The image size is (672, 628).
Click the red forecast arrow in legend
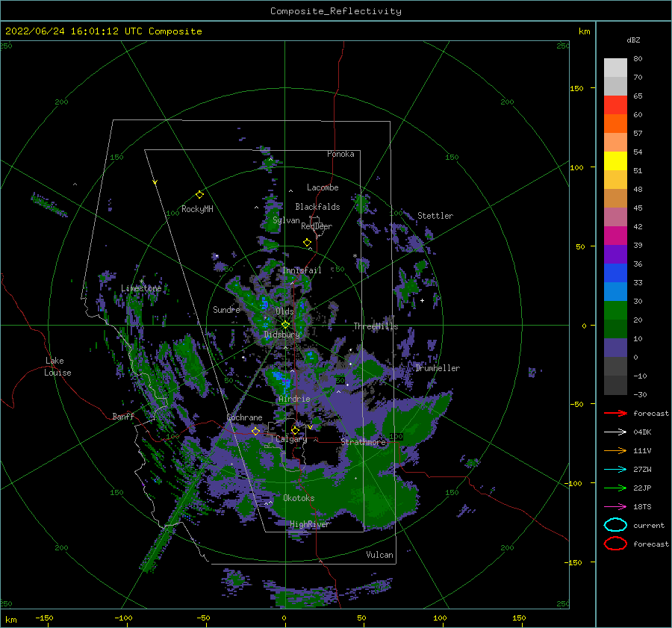pos(615,413)
